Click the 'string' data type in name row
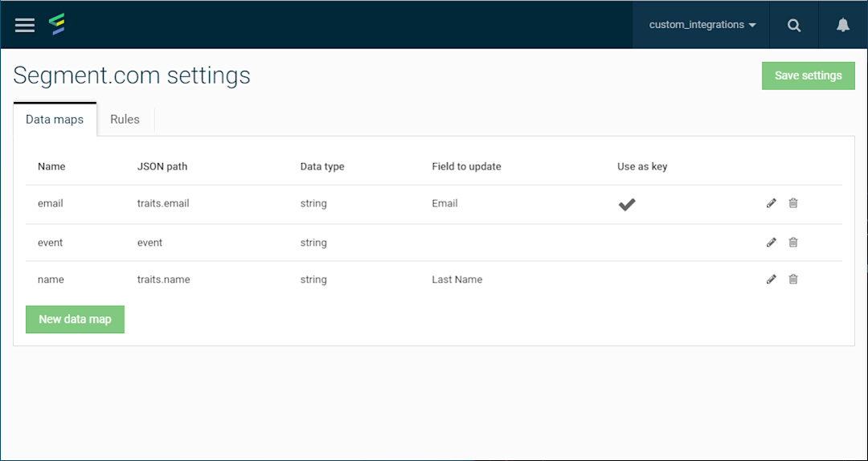Image resolution: width=868 pixels, height=461 pixels. click(x=314, y=280)
